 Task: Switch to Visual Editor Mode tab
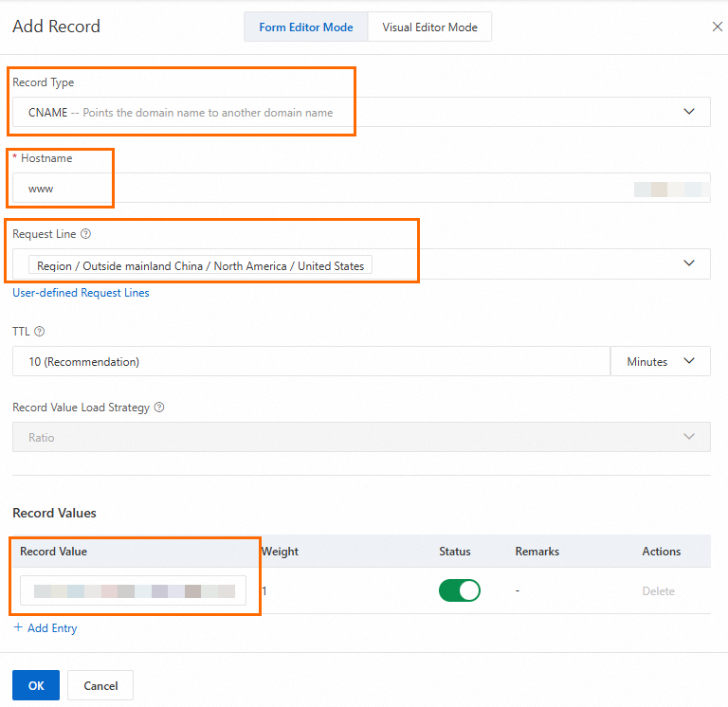[x=429, y=27]
